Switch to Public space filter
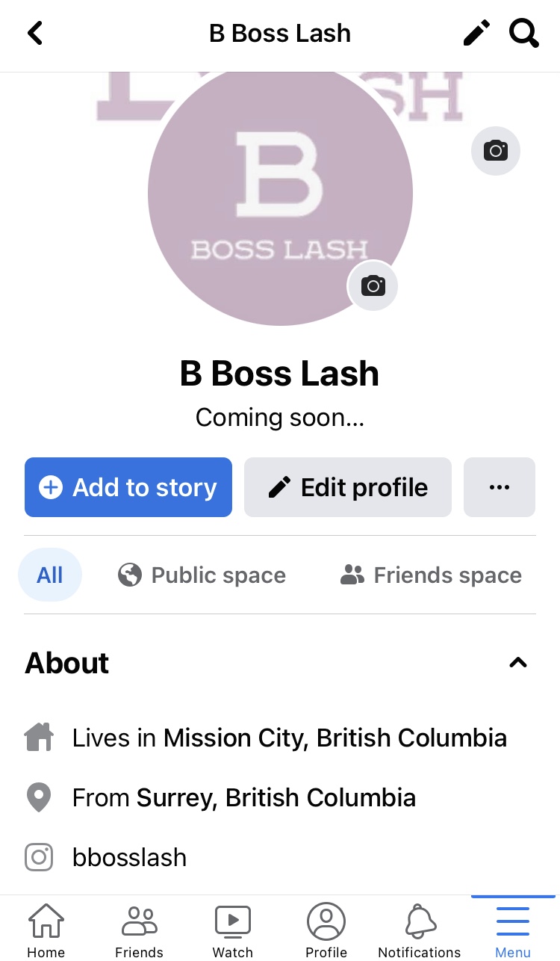 202,575
